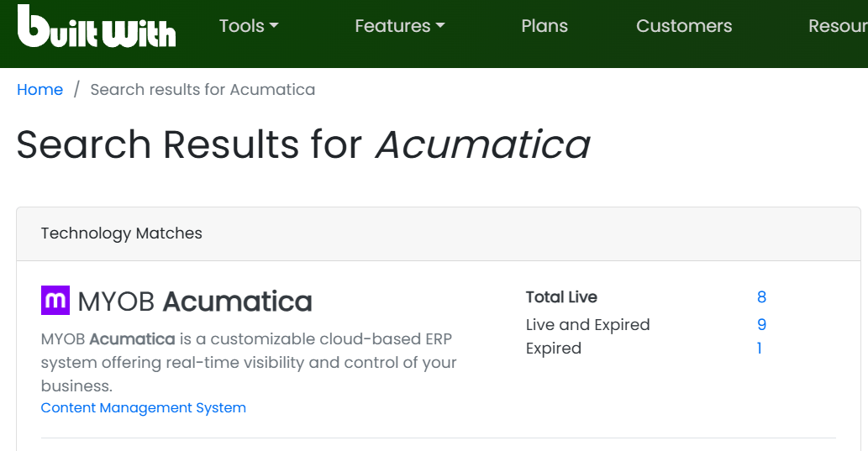Follow the Content Management System category link
The height and width of the screenshot is (451, 868).
tap(144, 408)
